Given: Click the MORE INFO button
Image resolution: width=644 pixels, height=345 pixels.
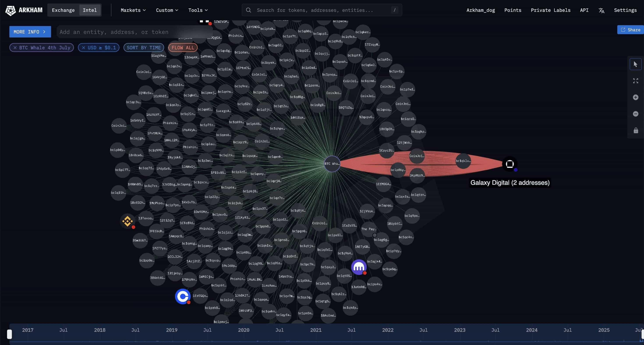Looking at the screenshot, I should 30,32.
